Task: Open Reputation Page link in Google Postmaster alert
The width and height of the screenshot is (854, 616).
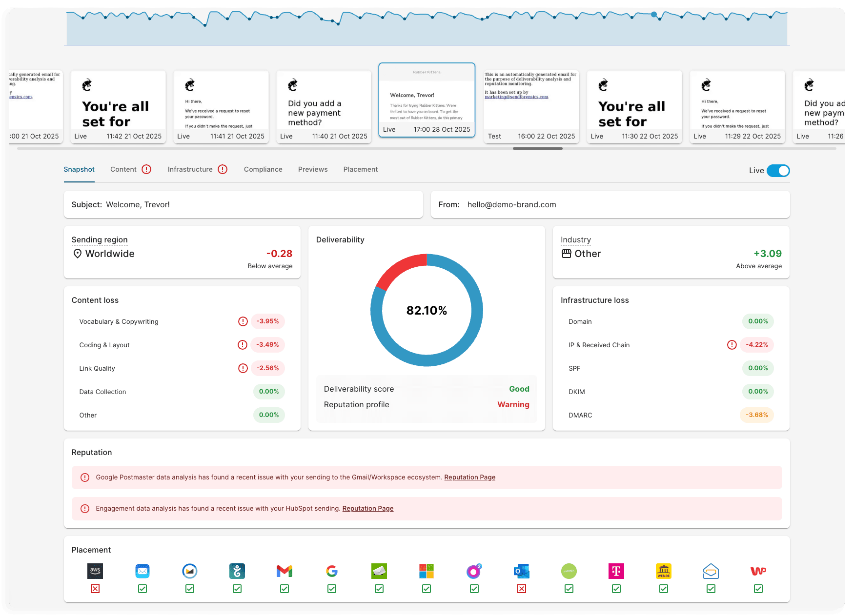Action: point(469,477)
